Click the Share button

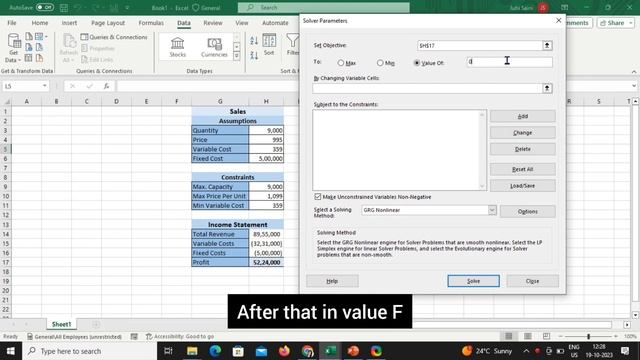[616, 23]
